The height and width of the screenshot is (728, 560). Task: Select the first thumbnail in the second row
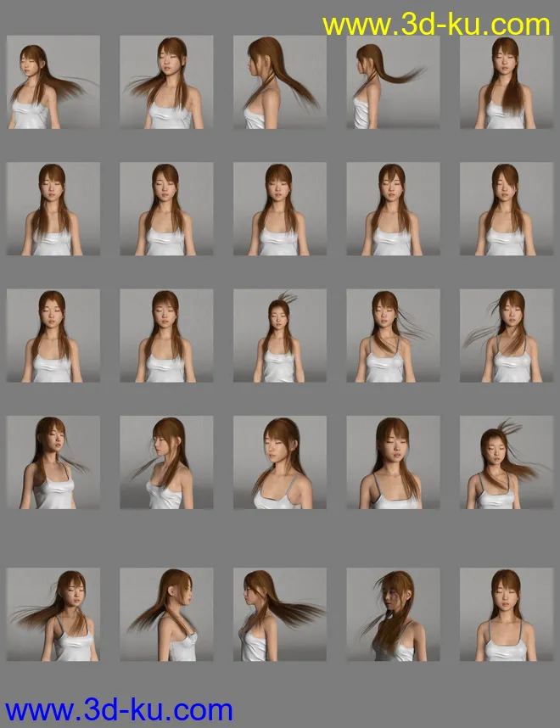tap(53, 210)
